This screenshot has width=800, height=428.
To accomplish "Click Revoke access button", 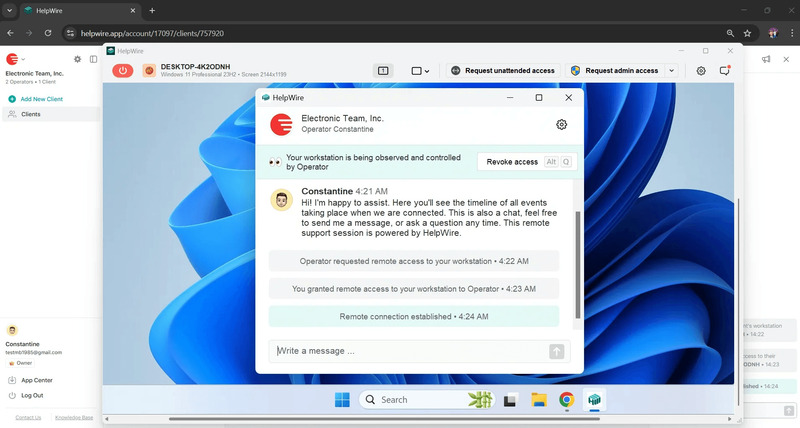I will 527,162.
